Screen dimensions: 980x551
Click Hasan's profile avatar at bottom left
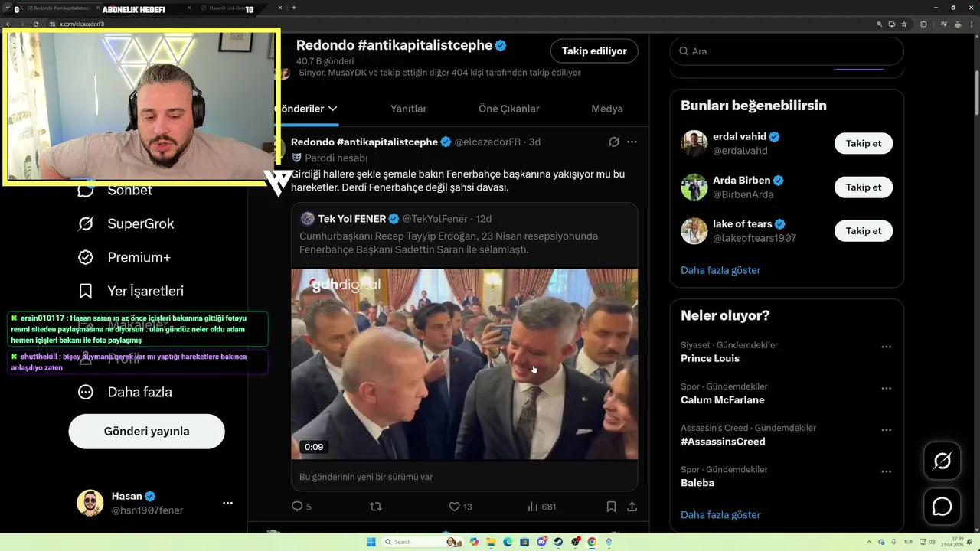90,503
